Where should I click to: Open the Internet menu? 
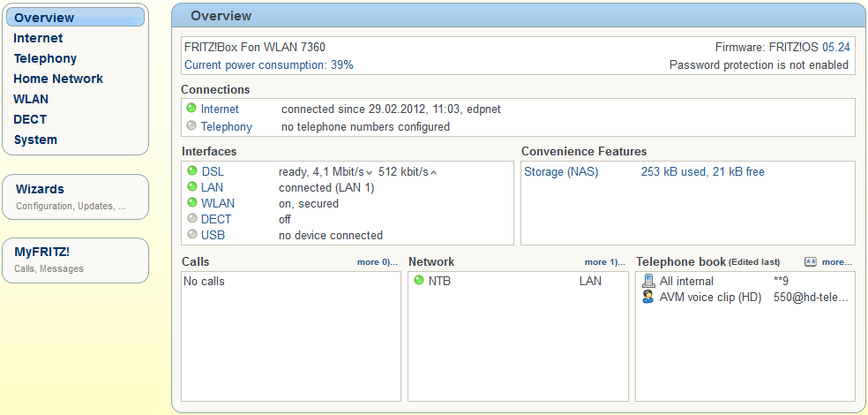[x=38, y=38]
